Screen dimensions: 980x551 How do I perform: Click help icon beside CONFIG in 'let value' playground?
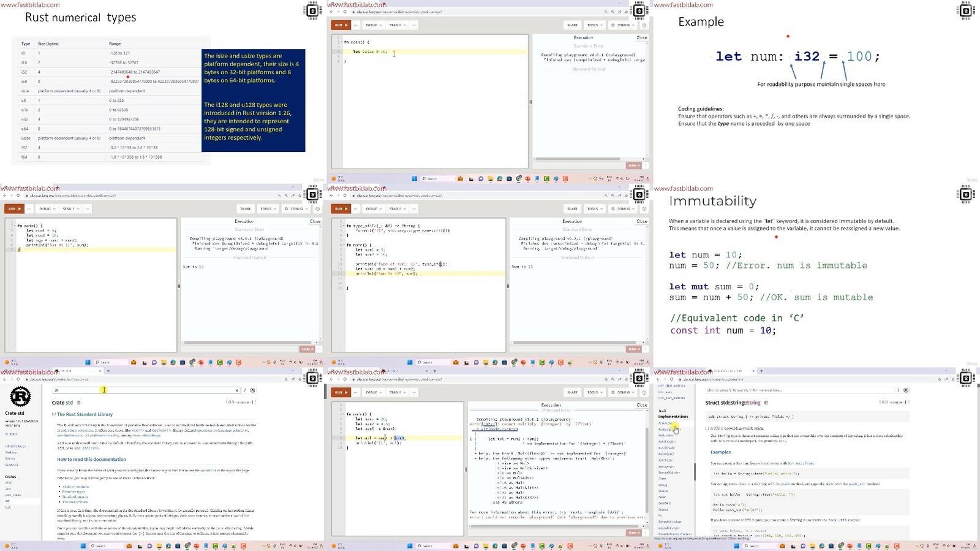click(644, 25)
